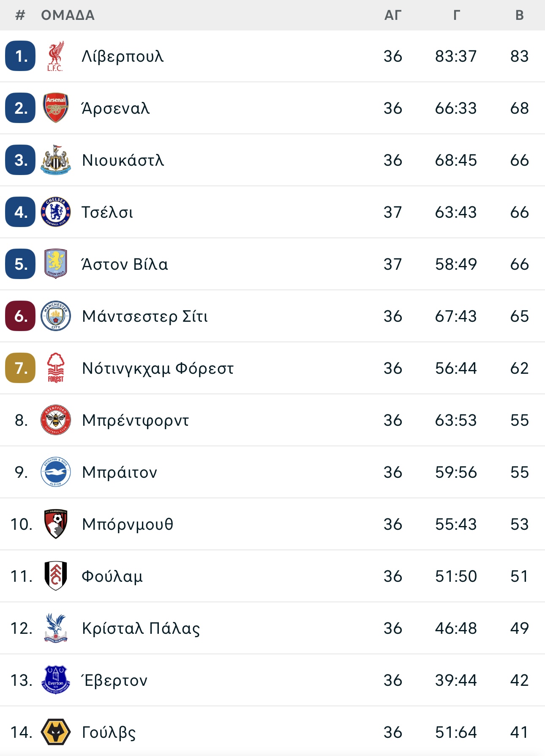Select the Κρίσταλ Πάλας team name
The height and width of the screenshot is (756, 545).
click(141, 628)
